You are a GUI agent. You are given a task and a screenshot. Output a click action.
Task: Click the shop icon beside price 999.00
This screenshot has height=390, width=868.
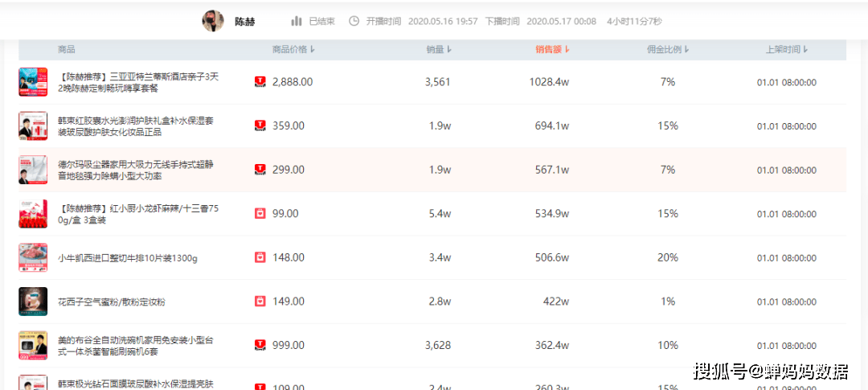(x=260, y=345)
